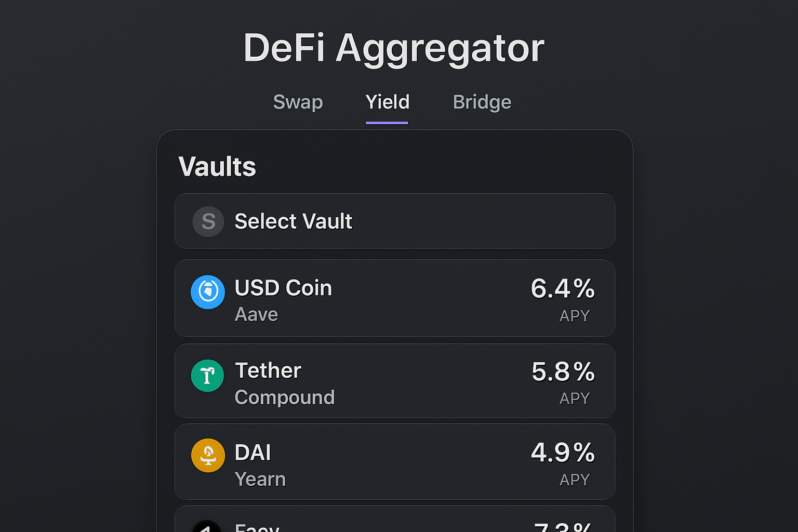Image resolution: width=798 pixels, height=532 pixels.
Task: Expand the USD Coin vault entry
Action: click(x=395, y=299)
